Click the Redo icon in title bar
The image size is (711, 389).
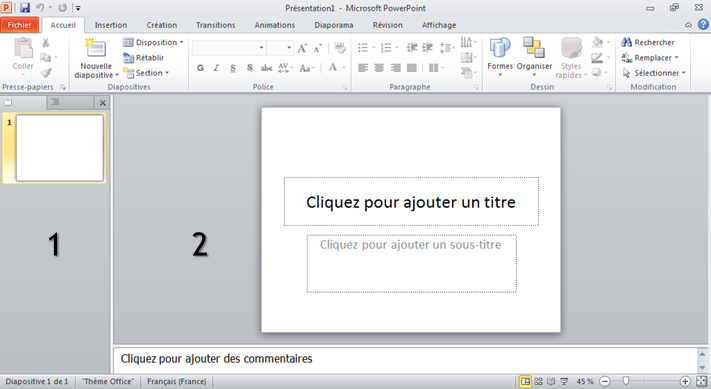pyautogui.click(x=63, y=8)
